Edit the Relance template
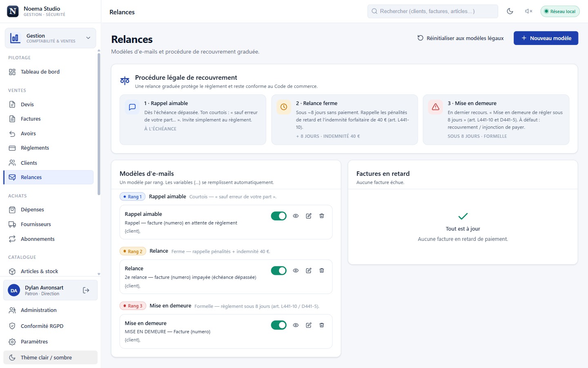588x368 pixels. point(309,271)
